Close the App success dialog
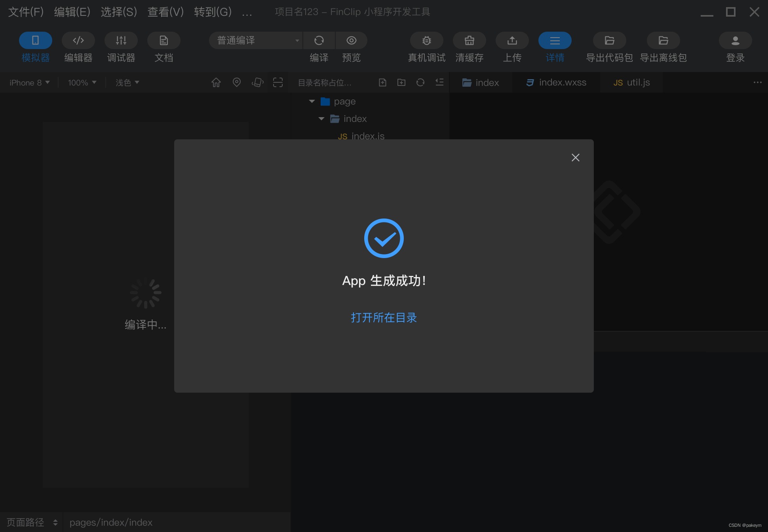Screen dimensions: 768x532 575,158
